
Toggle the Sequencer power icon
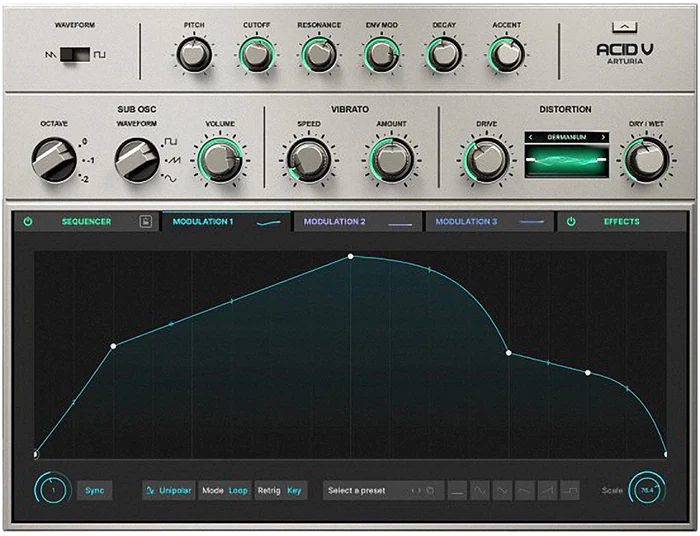coord(28,221)
